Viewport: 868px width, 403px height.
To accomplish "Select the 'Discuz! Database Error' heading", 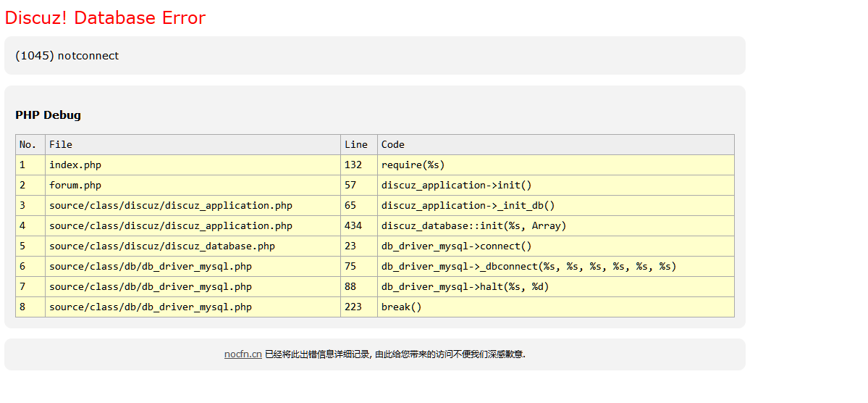I will (105, 17).
